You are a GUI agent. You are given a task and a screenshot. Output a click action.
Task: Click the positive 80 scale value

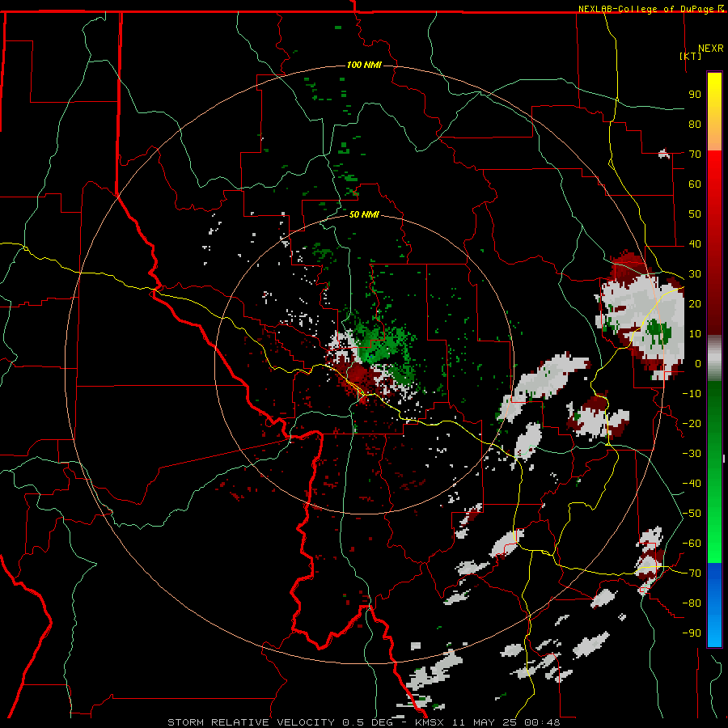click(x=695, y=125)
